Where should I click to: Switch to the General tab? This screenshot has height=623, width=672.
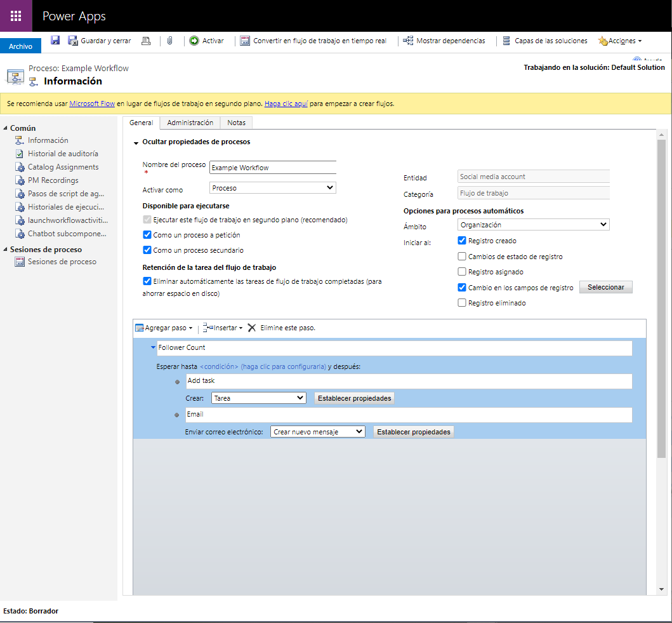click(141, 123)
